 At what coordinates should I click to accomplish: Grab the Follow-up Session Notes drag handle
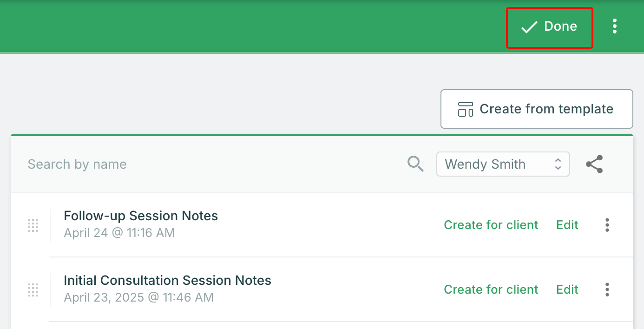tap(33, 225)
